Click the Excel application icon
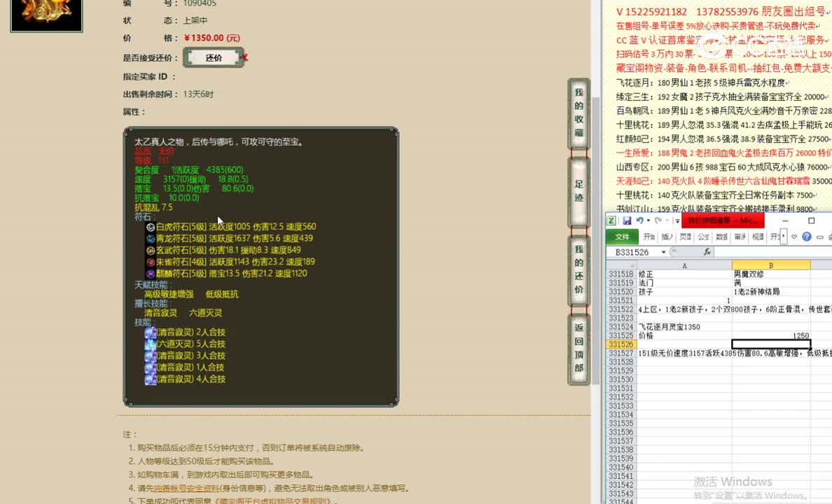 pyautogui.click(x=612, y=220)
